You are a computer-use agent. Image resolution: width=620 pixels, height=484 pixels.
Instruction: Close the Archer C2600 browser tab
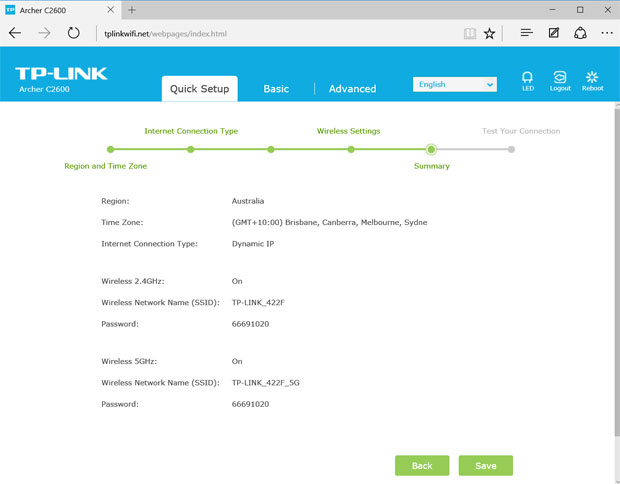[x=111, y=10]
